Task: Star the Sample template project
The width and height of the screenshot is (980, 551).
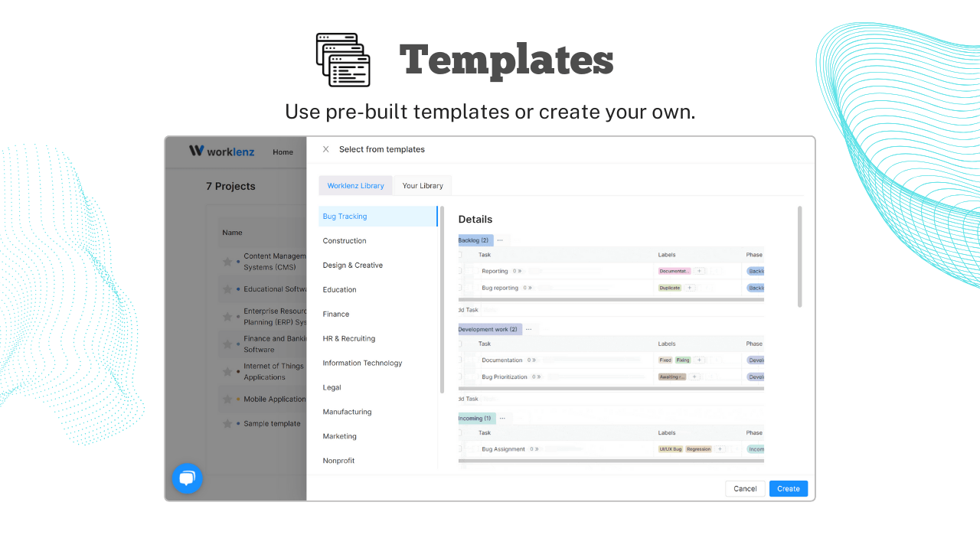Action: 227,424
